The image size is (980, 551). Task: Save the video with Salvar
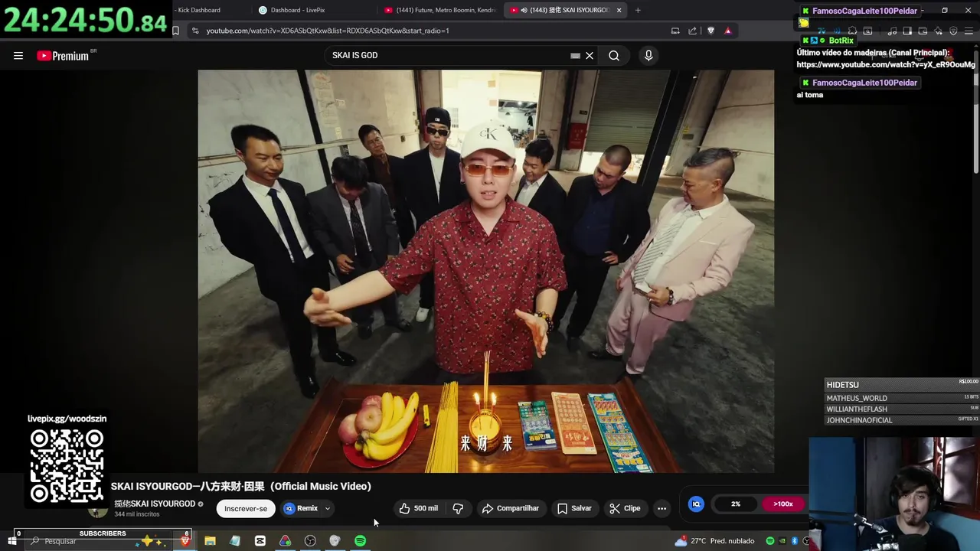click(574, 508)
